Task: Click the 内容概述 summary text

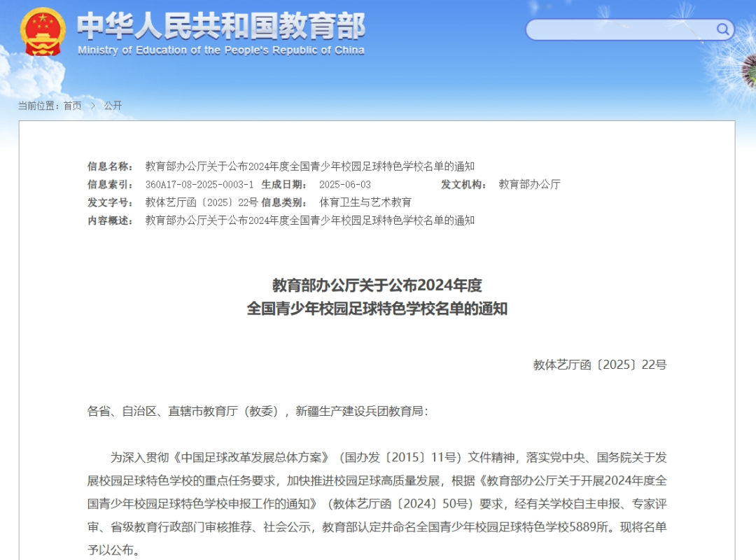Action: tap(309, 220)
